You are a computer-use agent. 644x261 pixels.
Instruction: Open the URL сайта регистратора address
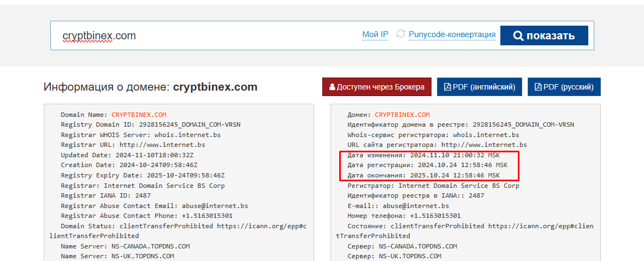(x=484, y=145)
